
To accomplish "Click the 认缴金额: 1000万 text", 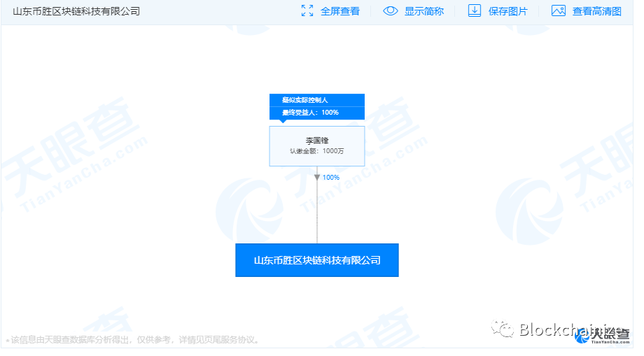I will (x=316, y=151).
